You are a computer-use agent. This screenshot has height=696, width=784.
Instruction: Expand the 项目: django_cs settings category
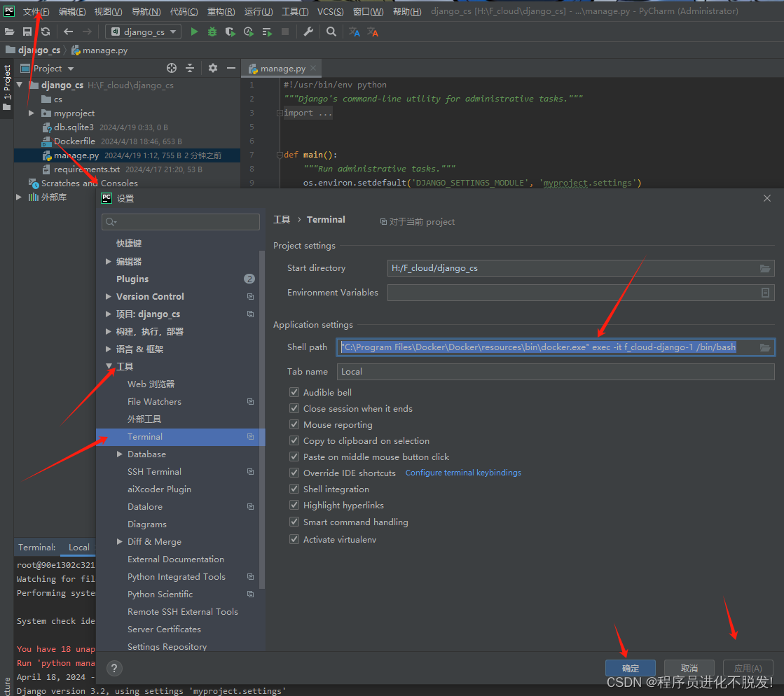point(109,314)
